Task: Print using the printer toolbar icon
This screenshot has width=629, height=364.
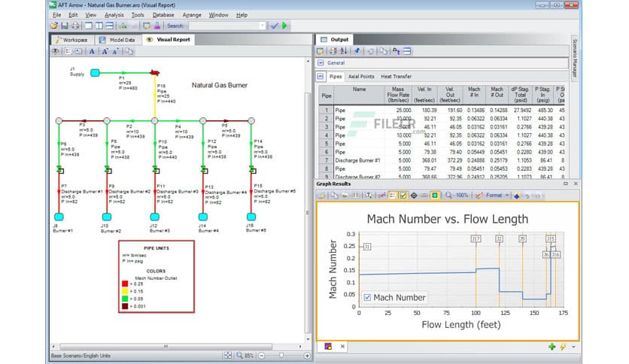Action: [75, 26]
